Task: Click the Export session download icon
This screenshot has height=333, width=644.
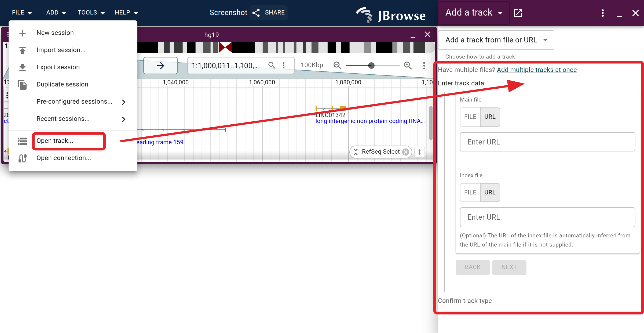Action: (x=23, y=67)
